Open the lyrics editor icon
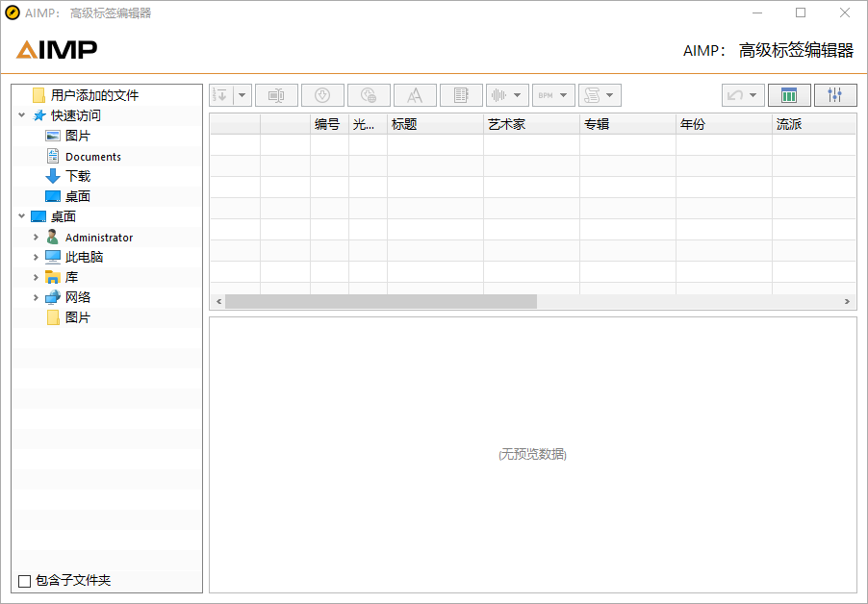Image resolution: width=868 pixels, height=604 pixels. click(461, 94)
